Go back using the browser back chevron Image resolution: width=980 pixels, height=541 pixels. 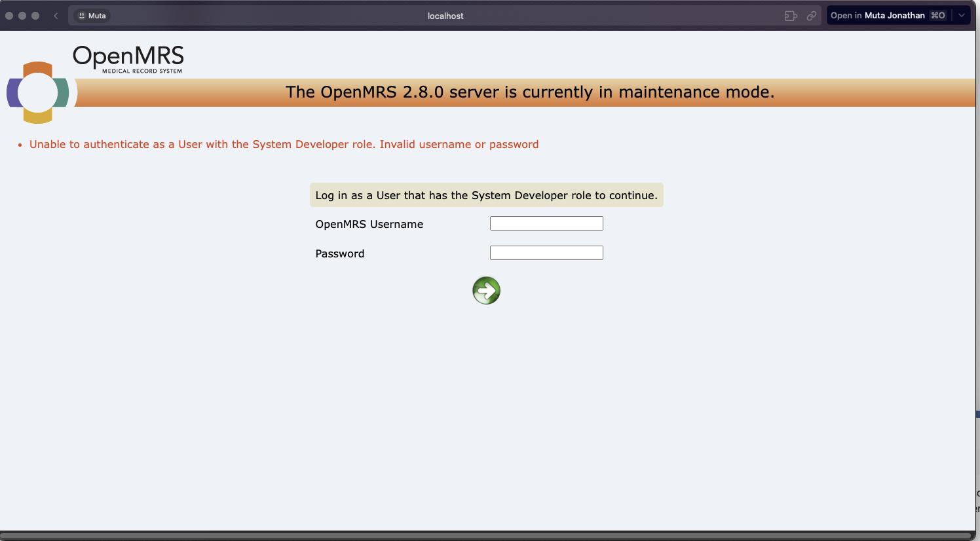click(56, 16)
